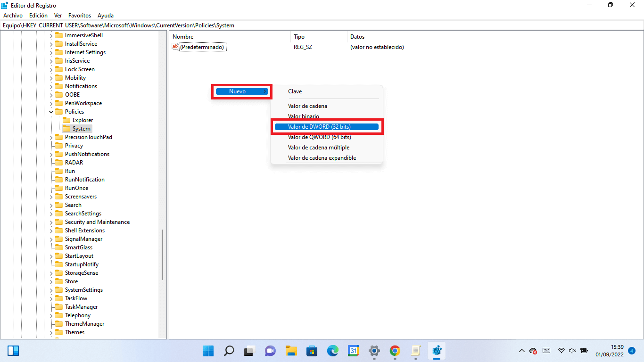Expand the Telephony key
Image resolution: width=644 pixels, height=362 pixels.
click(x=51, y=315)
